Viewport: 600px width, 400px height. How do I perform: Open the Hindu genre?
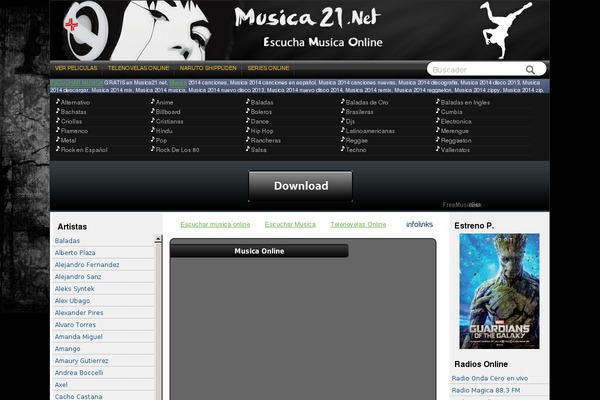[164, 131]
